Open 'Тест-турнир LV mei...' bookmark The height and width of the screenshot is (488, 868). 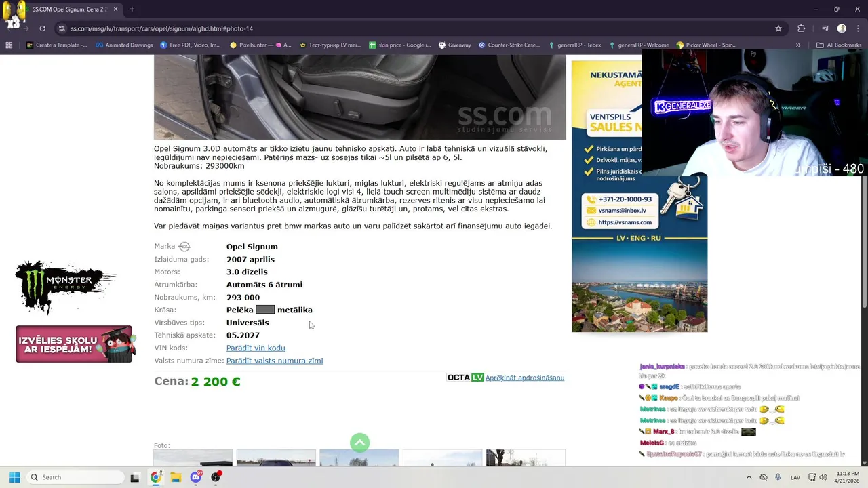click(x=330, y=45)
